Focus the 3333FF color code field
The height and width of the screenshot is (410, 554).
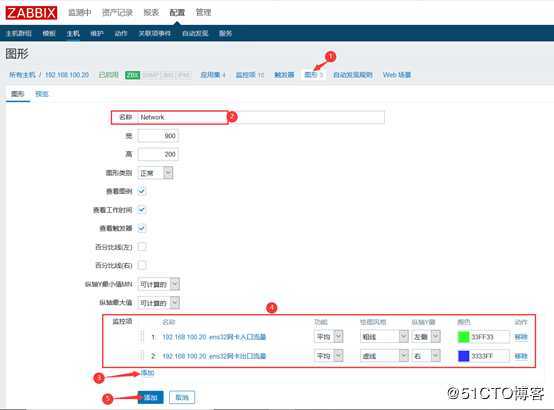(490, 356)
